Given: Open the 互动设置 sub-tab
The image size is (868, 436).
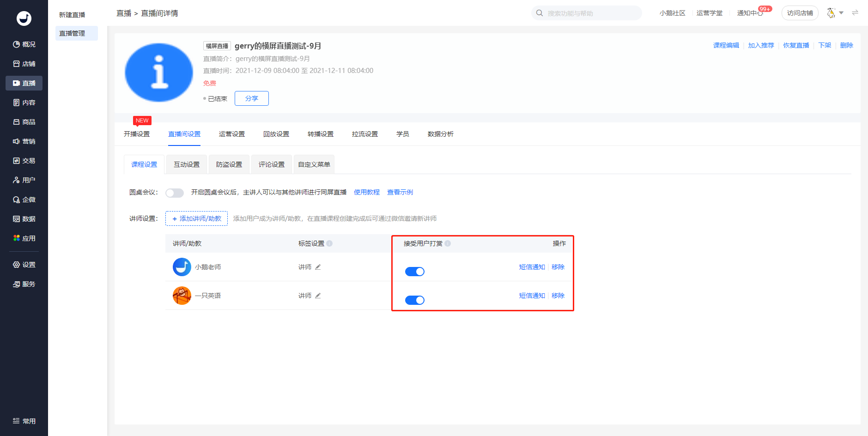Looking at the screenshot, I should click(187, 164).
